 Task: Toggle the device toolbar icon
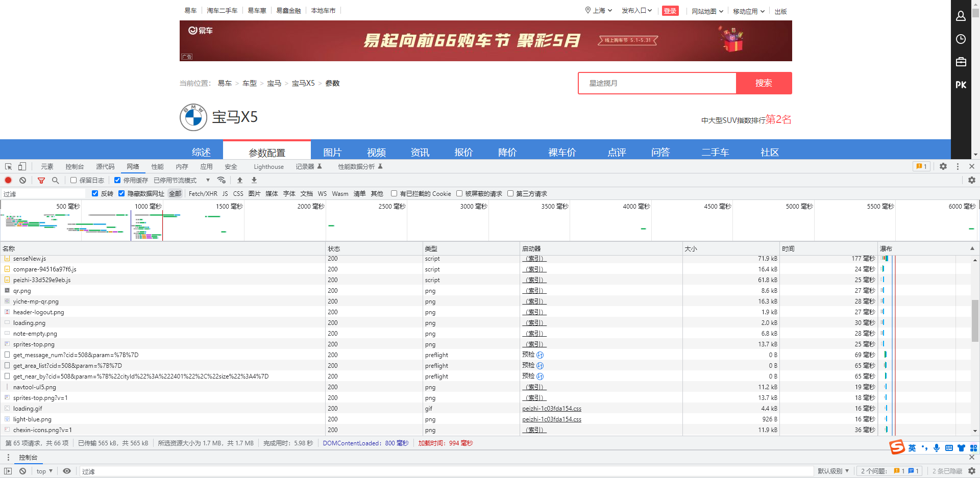click(22, 166)
